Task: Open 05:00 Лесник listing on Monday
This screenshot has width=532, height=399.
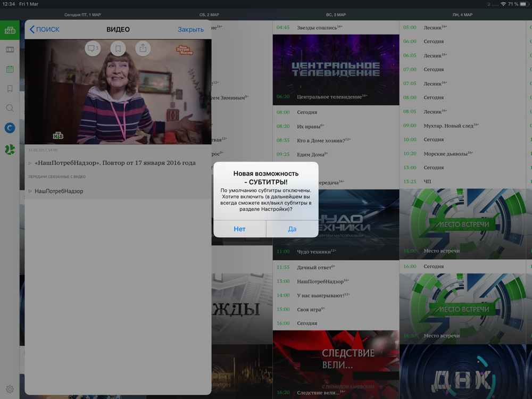Action: pyautogui.click(x=462, y=28)
